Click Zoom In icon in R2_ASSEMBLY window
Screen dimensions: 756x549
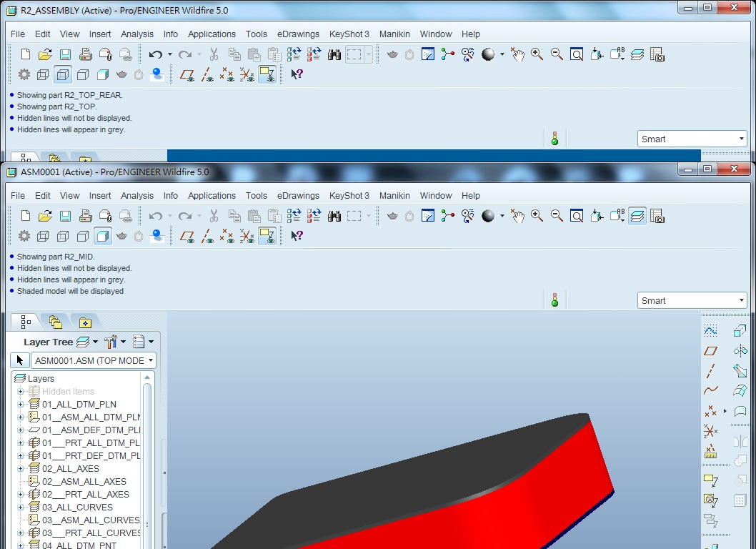pos(537,54)
